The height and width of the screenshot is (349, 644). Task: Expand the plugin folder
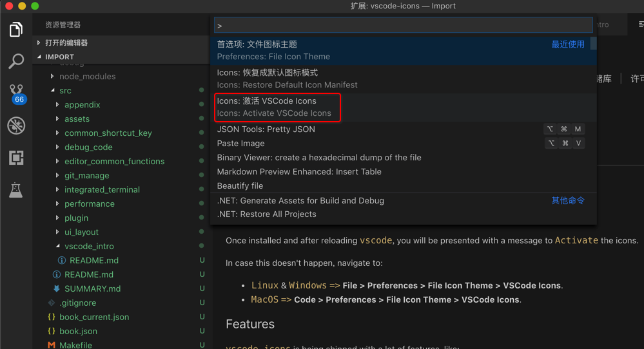pyautogui.click(x=57, y=218)
